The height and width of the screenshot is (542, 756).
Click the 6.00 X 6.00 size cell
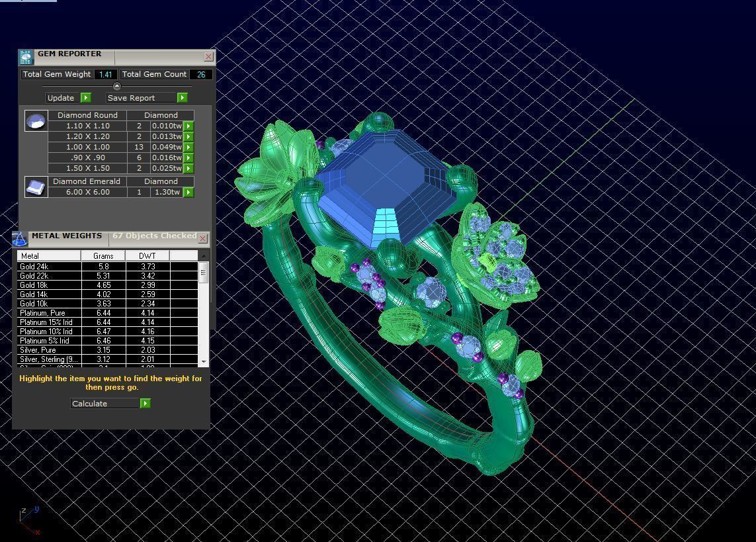pos(88,192)
